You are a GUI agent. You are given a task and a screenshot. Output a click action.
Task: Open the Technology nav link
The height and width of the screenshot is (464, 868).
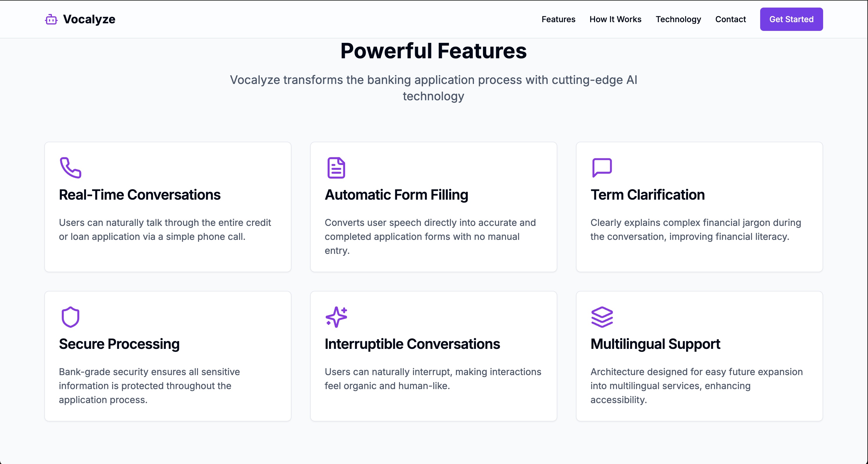pos(678,19)
